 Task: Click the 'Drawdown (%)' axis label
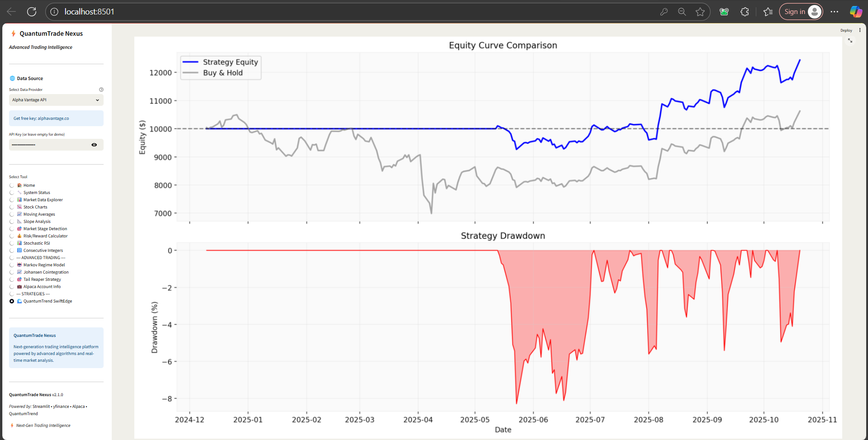click(x=155, y=327)
